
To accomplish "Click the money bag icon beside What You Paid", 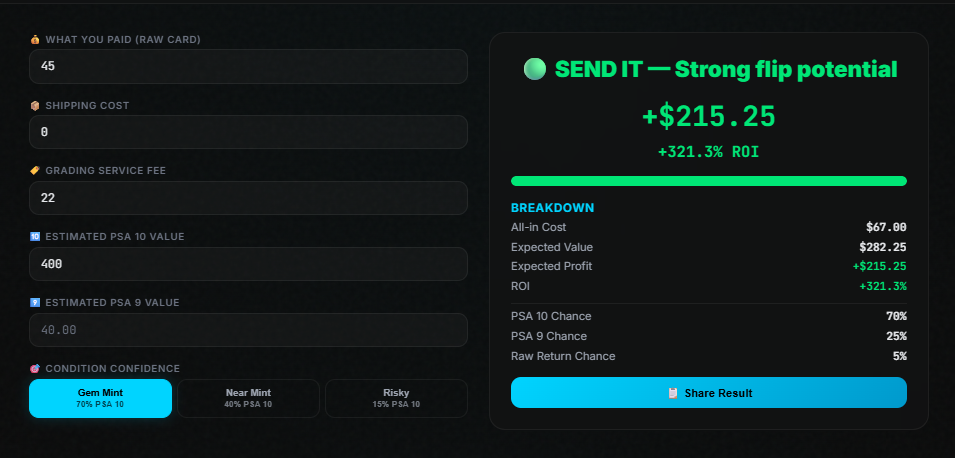I will point(35,40).
